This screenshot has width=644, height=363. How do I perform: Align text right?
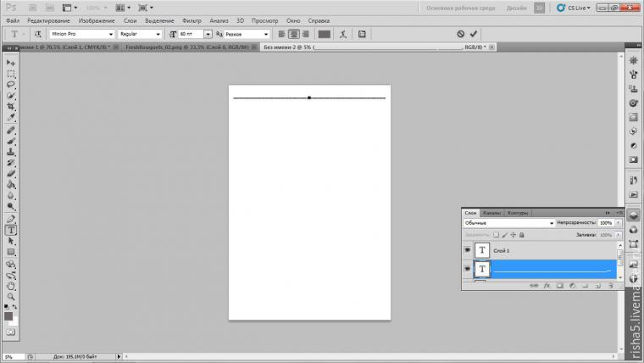point(306,34)
